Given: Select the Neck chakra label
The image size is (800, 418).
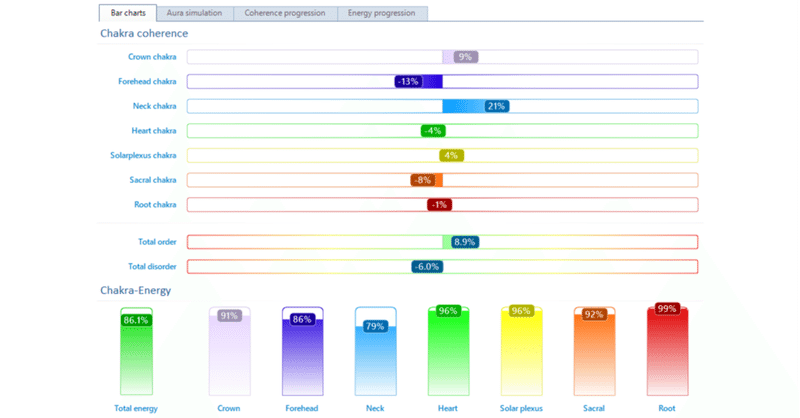Looking at the screenshot, I should click(x=155, y=106).
